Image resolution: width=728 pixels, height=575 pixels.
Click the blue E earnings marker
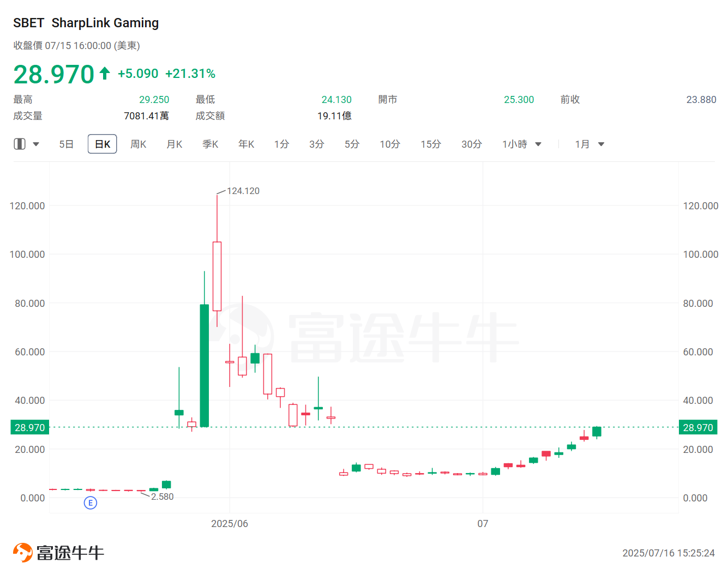pyautogui.click(x=91, y=503)
